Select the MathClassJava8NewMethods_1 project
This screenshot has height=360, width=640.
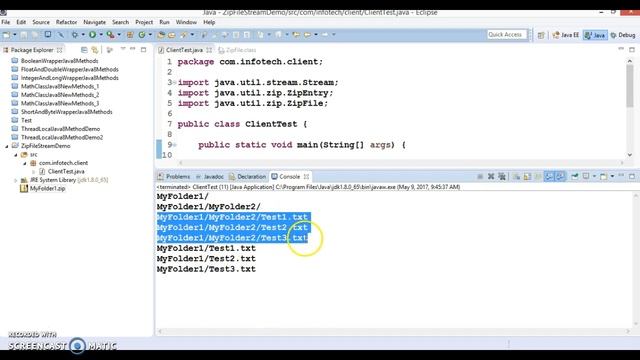[x=60, y=87]
